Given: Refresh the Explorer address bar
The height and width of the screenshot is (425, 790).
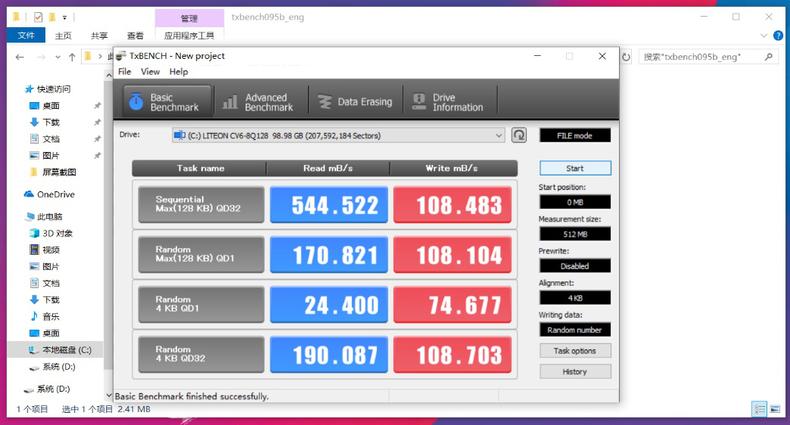Looking at the screenshot, I should click(x=626, y=57).
